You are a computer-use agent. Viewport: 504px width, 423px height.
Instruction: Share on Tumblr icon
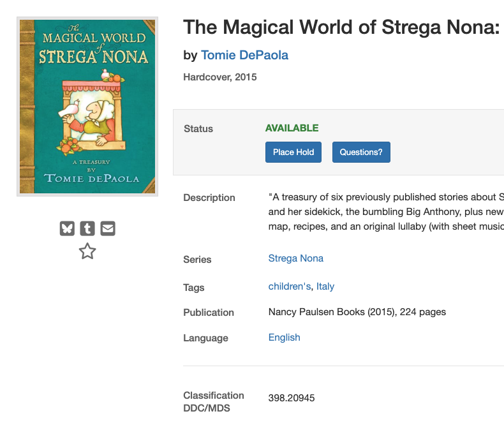pos(87,228)
